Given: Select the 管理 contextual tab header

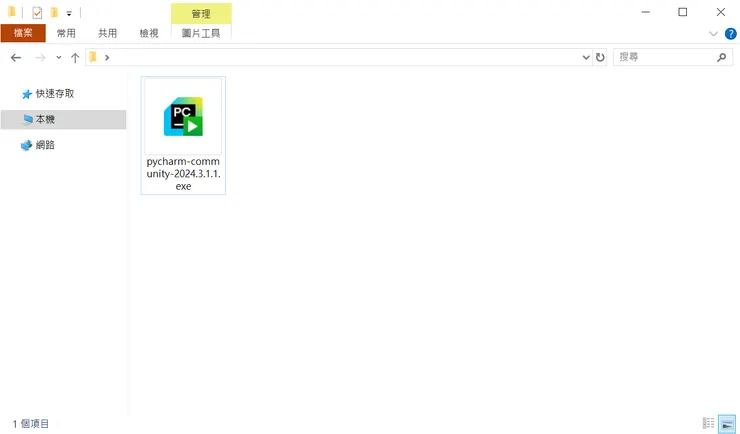Looking at the screenshot, I should (x=201, y=14).
